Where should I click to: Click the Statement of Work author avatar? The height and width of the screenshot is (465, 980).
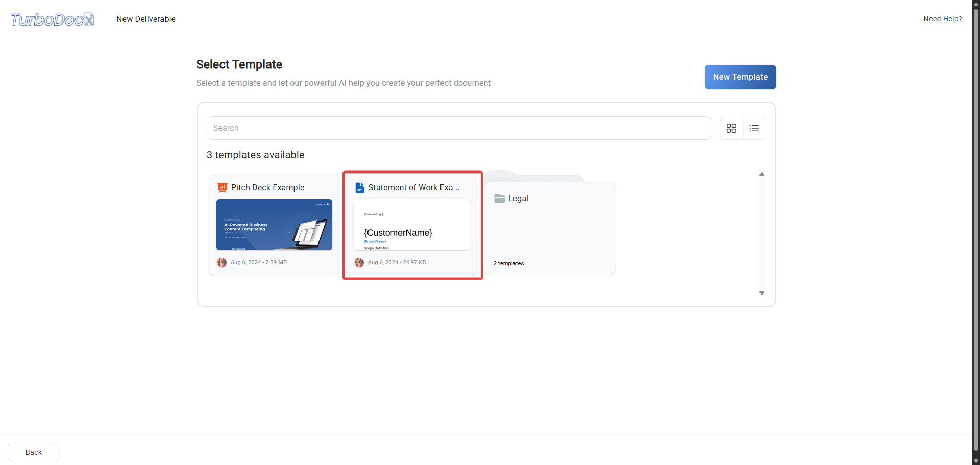point(359,262)
